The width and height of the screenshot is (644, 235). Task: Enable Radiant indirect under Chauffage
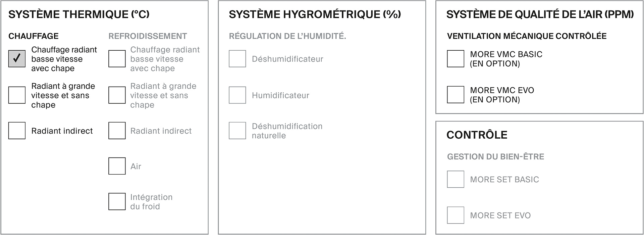[17, 131]
